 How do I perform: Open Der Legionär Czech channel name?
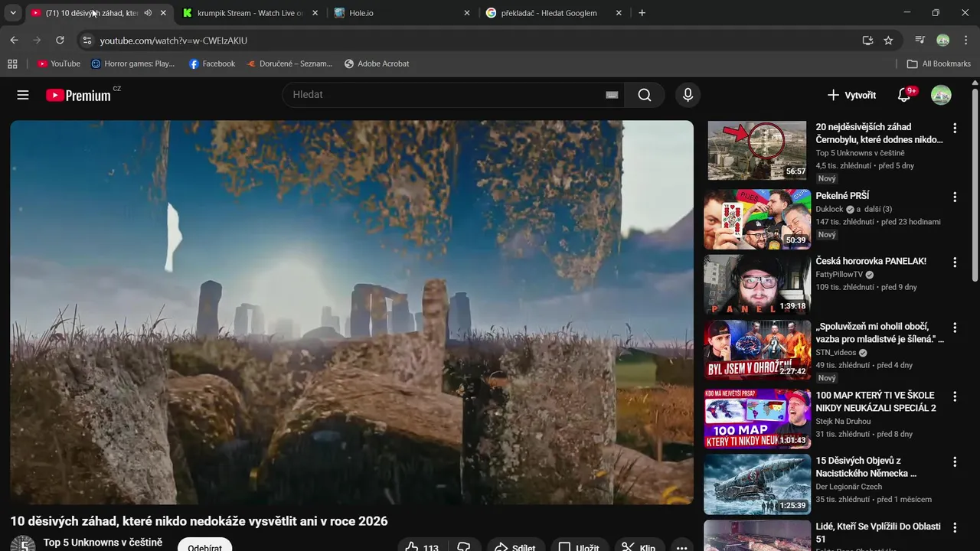coord(849,487)
